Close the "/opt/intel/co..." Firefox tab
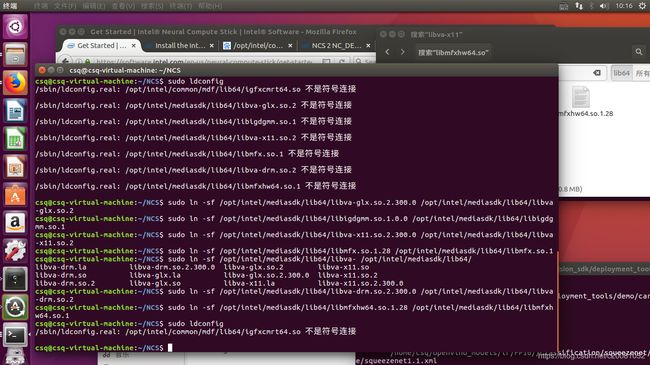Screen dimensions: 650x365 (290, 46)
